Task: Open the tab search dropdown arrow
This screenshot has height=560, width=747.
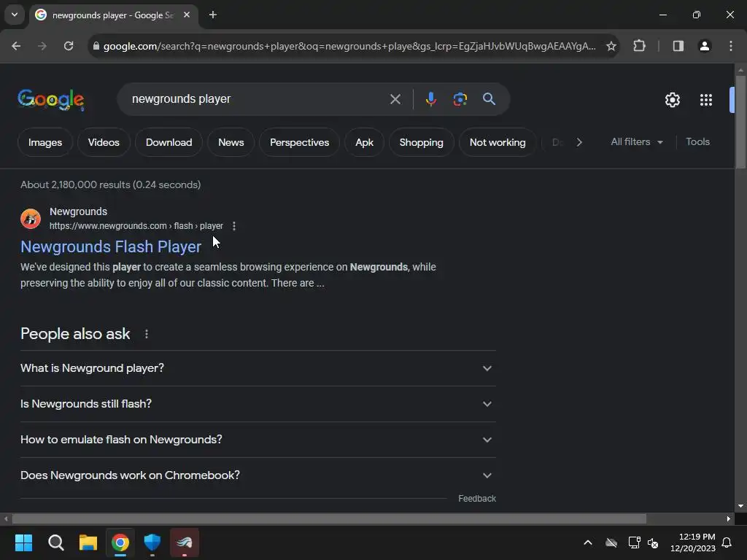Action: click(x=15, y=15)
